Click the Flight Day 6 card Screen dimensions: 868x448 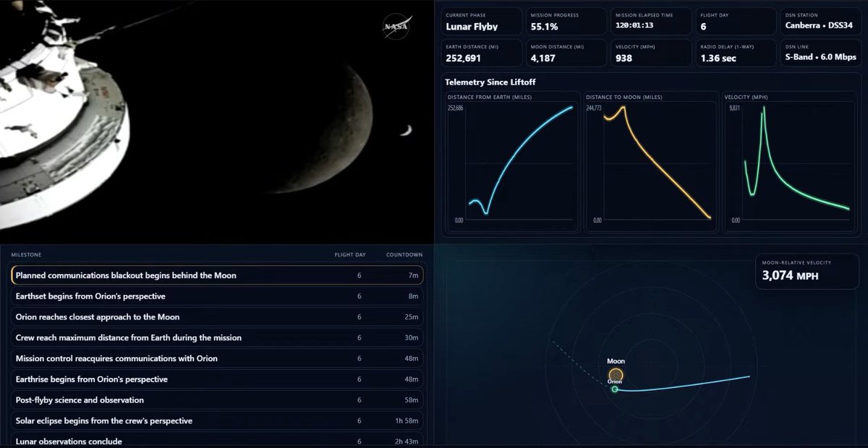735,22
